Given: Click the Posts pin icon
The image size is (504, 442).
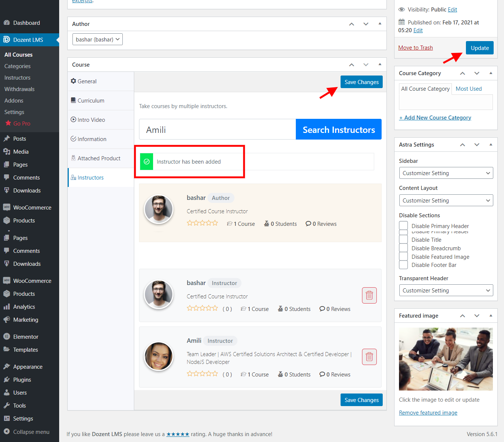Looking at the screenshot, I should coord(7,139).
